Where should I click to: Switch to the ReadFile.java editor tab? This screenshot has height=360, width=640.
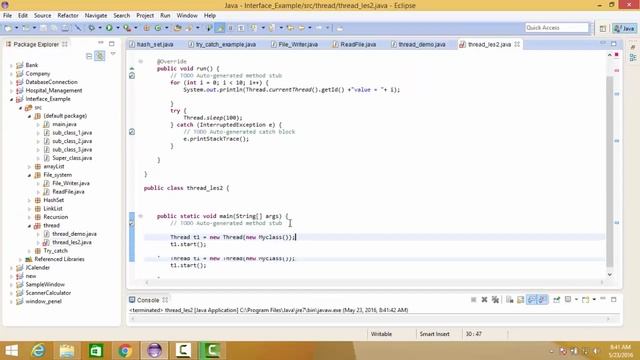(355, 44)
